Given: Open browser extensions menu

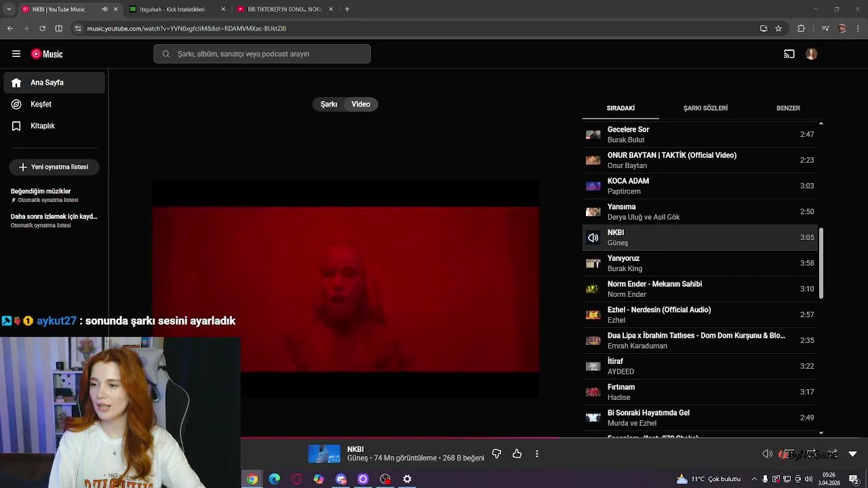Looking at the screenshot, I should tap(801, 28).
